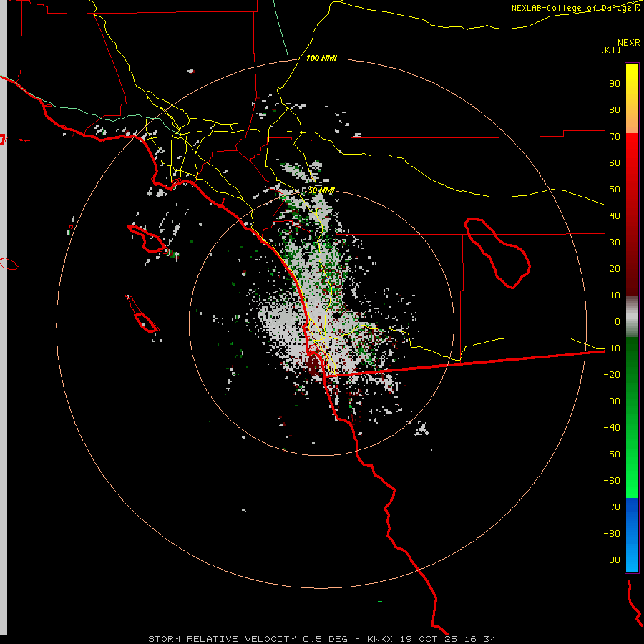
Task: Click the 30 value on the velocity scale
Action: point(615,243)
